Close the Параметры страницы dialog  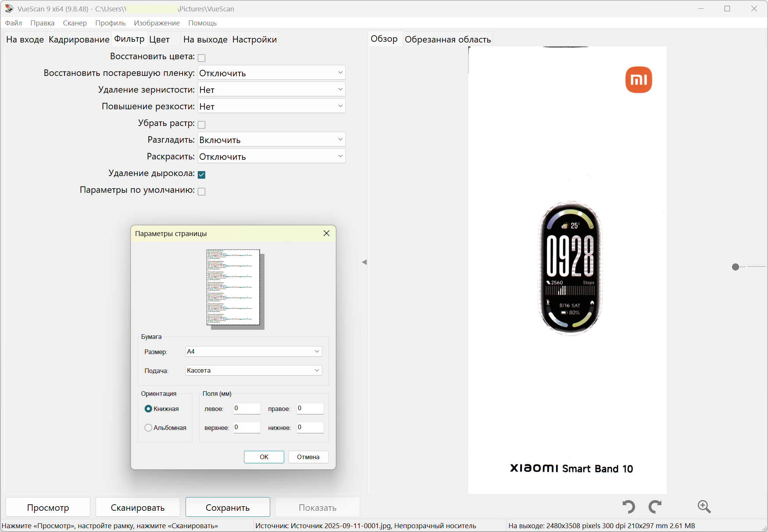click(326, 233)
